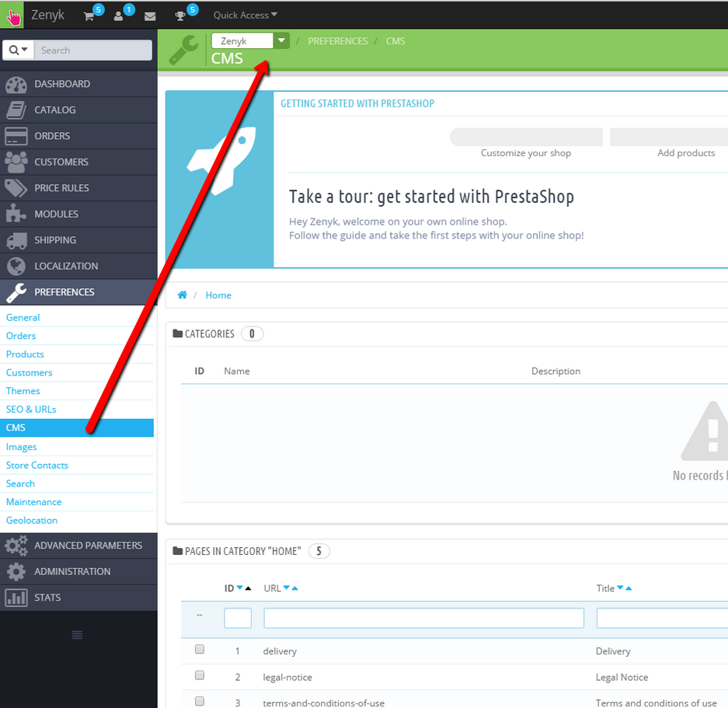728x708 pixels.
Task: Open the Administration menu
Action: [x=78, y=571]
